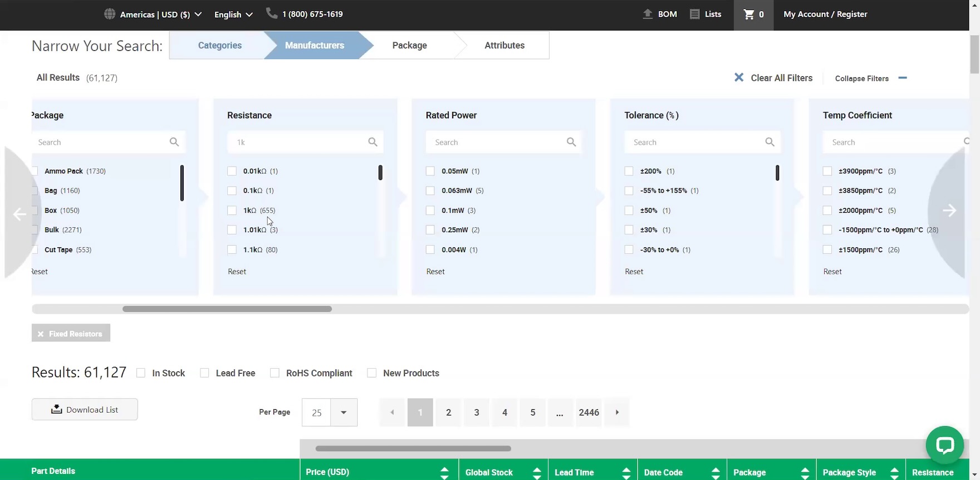Click the Resistance search magnifier icon
This screenshot has width=980, height=480.
[373, 142]
